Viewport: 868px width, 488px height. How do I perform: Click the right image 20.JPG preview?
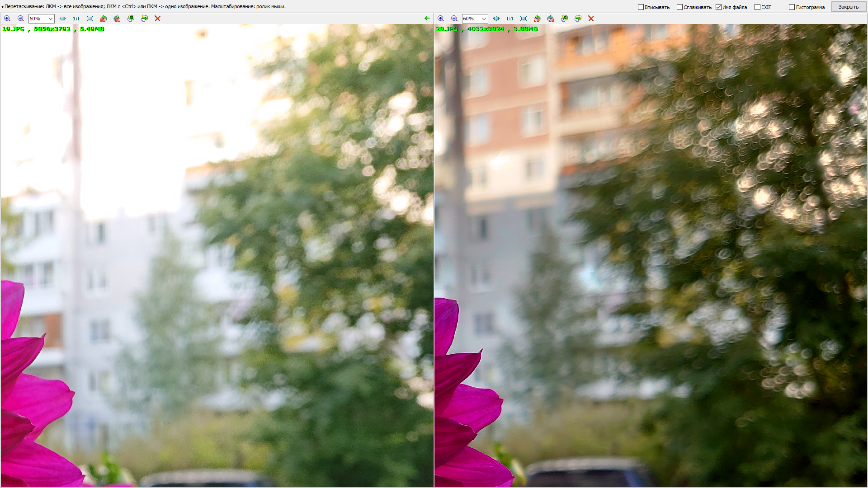pyautogui.click(x=651, y=253)
